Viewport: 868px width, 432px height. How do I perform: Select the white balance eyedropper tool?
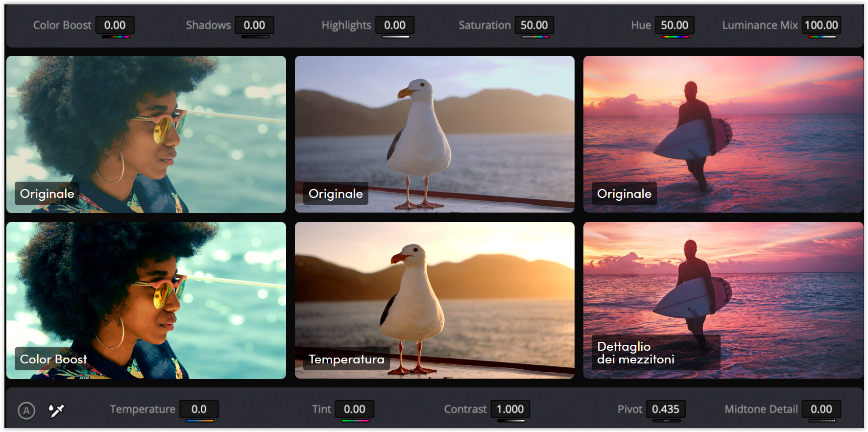56,410
